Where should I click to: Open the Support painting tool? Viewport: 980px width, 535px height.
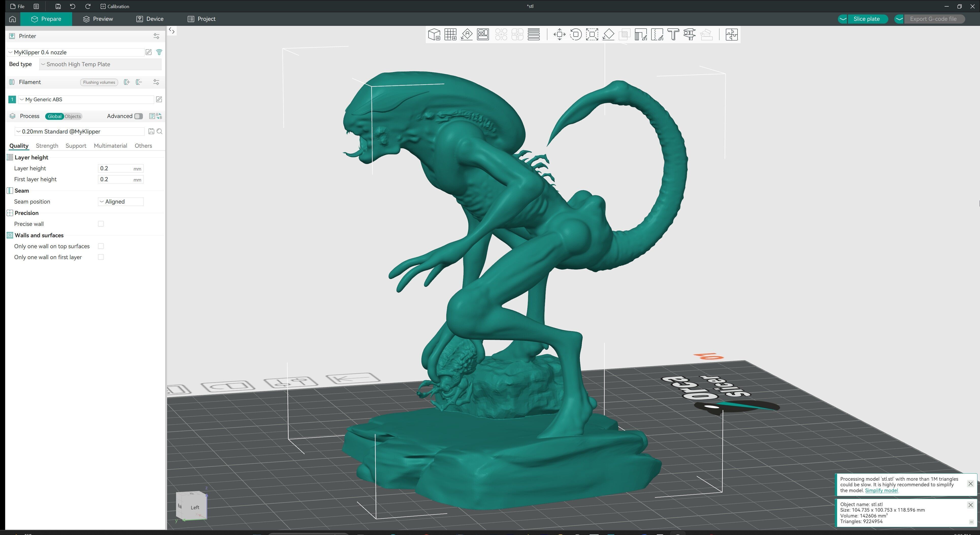point(641,35)
